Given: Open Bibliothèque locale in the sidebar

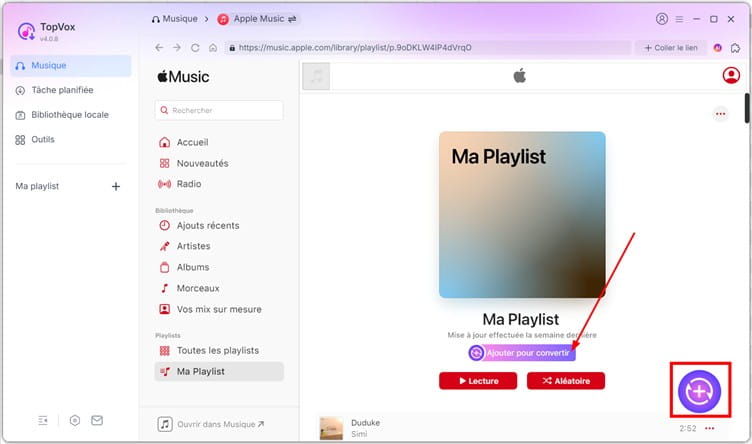Looking at the screenshot, I should pos(70,115).
